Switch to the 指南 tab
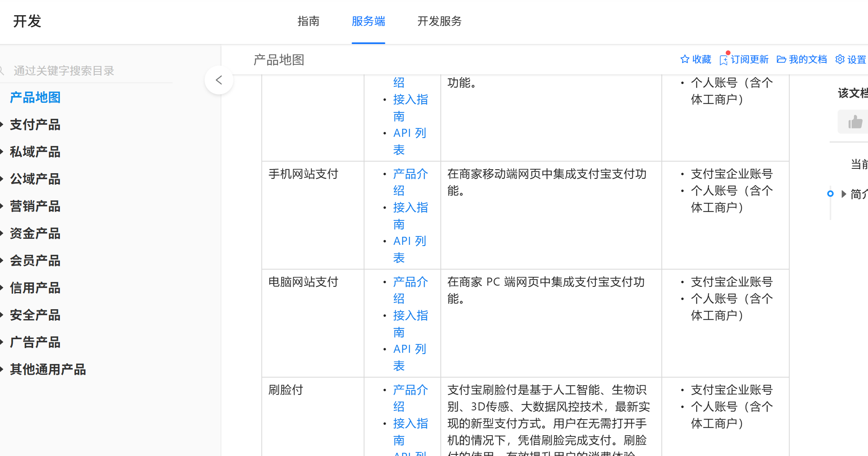 click(308, 21)
